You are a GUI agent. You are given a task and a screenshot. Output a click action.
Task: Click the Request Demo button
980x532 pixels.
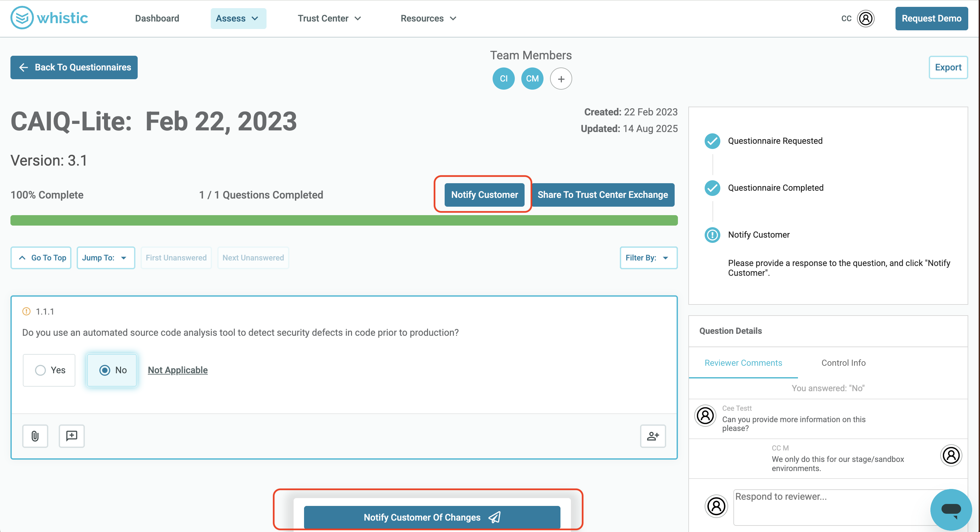coord(931,18)
